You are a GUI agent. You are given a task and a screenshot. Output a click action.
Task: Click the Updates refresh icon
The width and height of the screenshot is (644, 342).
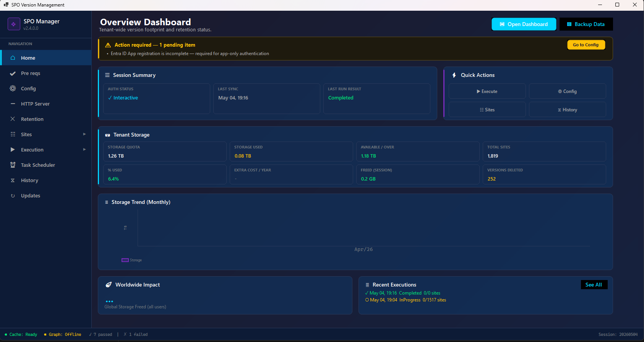pos(13,195)
